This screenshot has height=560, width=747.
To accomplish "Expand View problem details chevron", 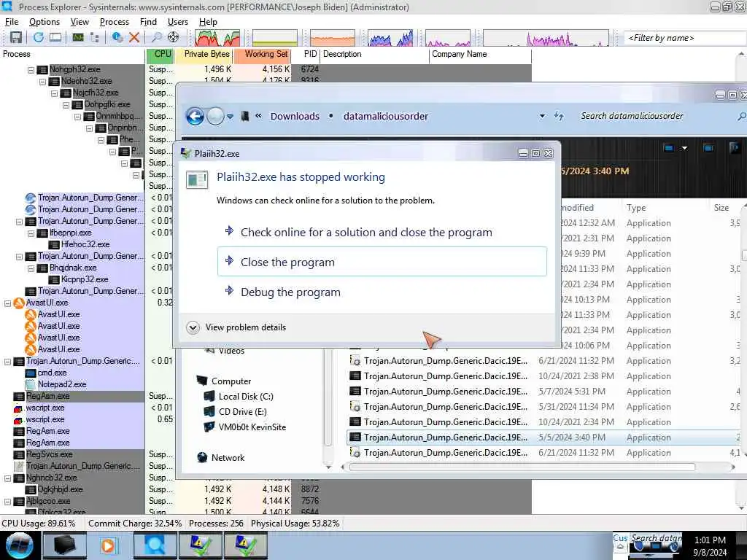I will (x=193, y=327).
